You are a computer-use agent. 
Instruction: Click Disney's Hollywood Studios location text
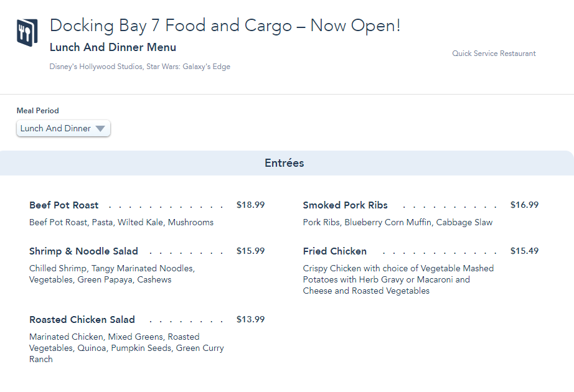(x=139, y=67)
